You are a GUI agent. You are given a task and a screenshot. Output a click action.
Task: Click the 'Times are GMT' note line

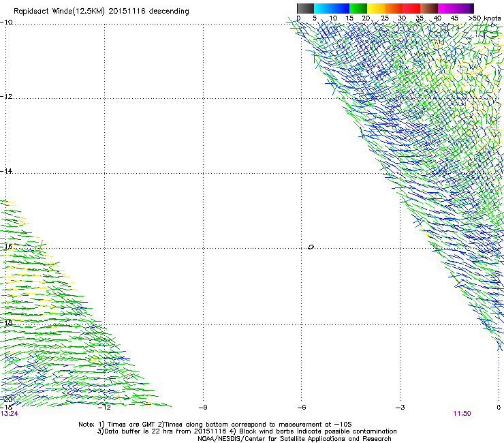[215, 425]
